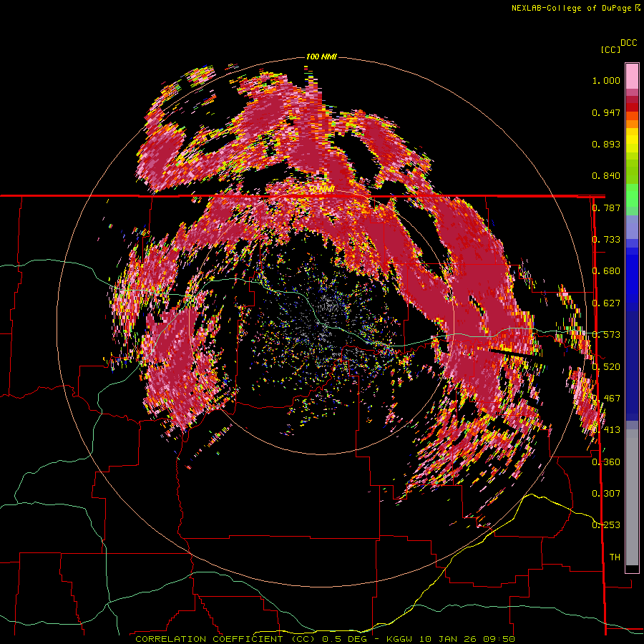The height and width of the screenshot is (644, 644).
Task: Click the KGGW radar site identifier
Action: 401,639
